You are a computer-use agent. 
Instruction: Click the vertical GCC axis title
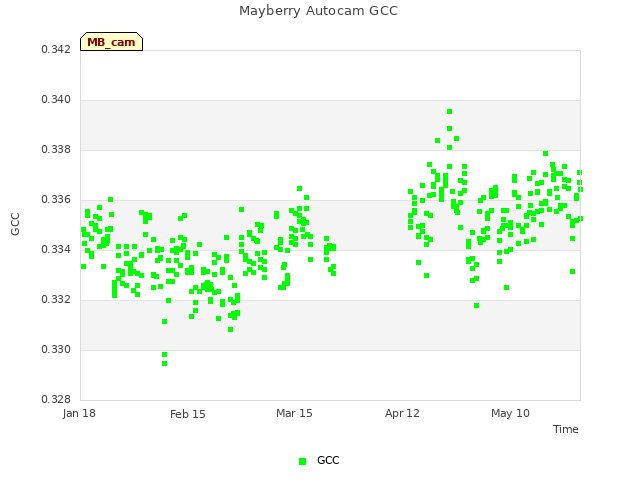coord(15,224)
